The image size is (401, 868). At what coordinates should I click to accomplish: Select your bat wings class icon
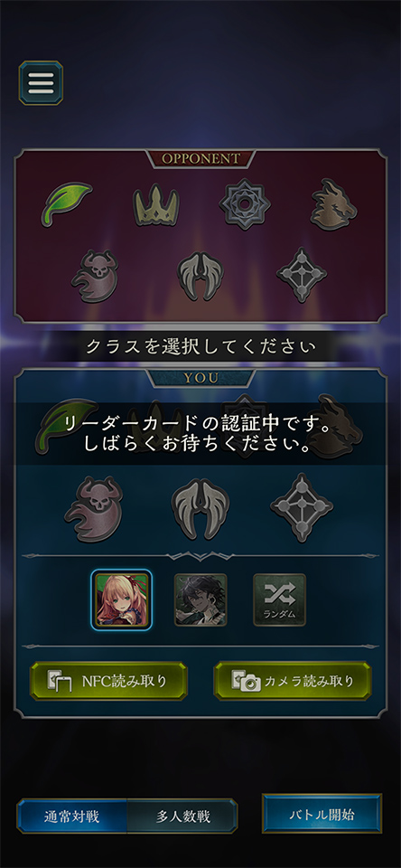coord(200,508)
